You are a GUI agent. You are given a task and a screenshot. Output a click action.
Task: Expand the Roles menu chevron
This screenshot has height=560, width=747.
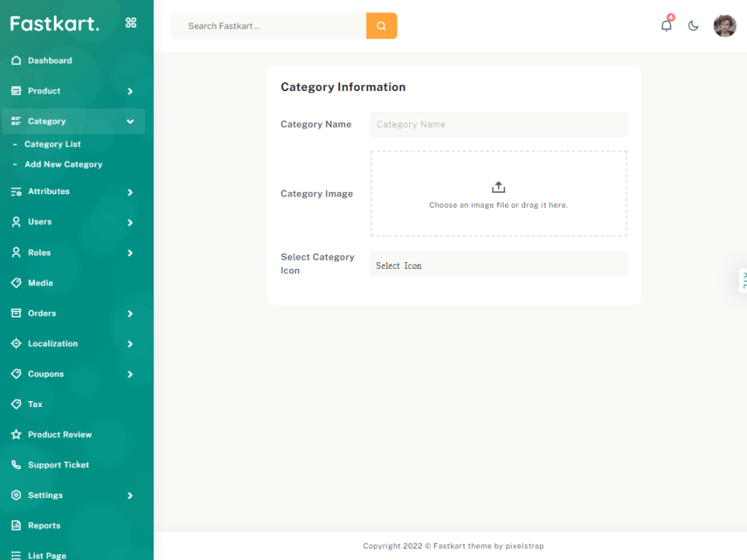click(x=130, y=253)
